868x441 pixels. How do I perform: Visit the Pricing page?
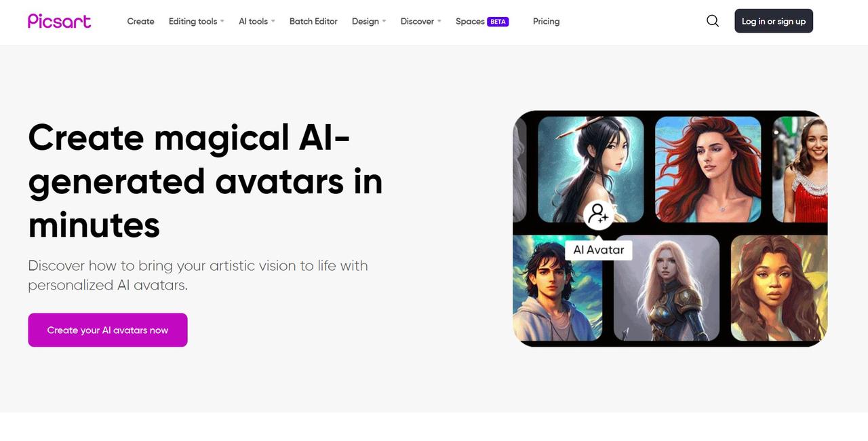[546, 22]
